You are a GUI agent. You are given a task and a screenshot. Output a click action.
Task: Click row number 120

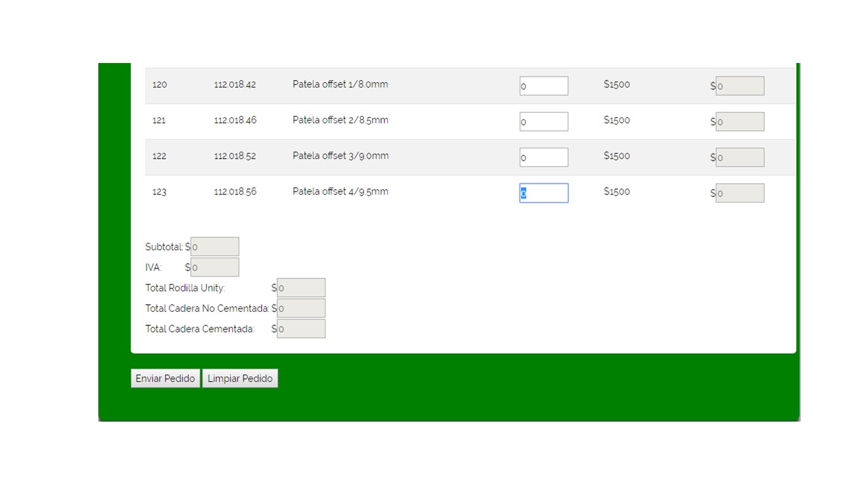[x=159, y=85]
